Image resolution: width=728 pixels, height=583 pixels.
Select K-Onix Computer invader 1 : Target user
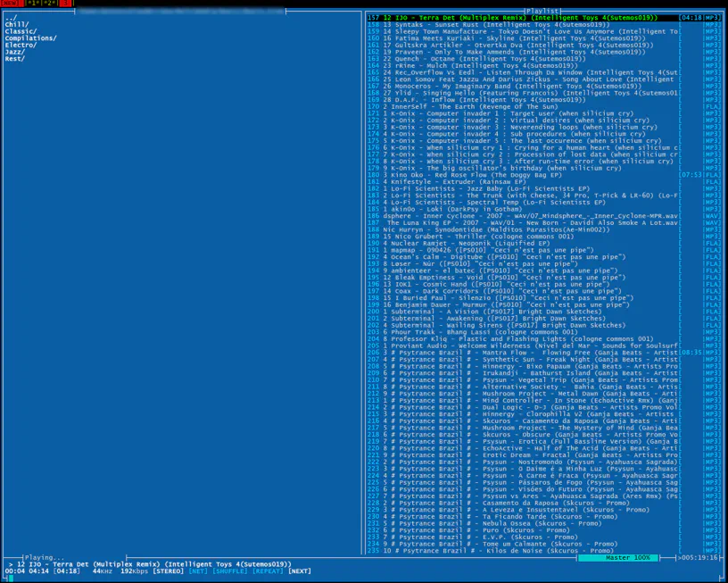coord(544,113)
